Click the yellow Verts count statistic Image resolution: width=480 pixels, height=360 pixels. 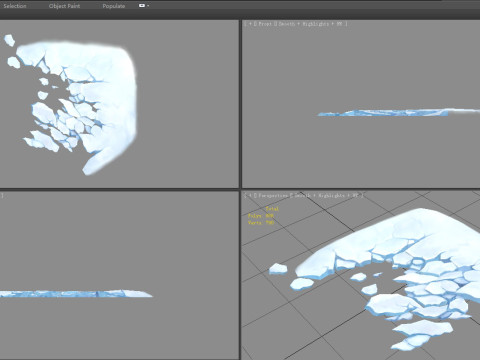tap(261, 222)
